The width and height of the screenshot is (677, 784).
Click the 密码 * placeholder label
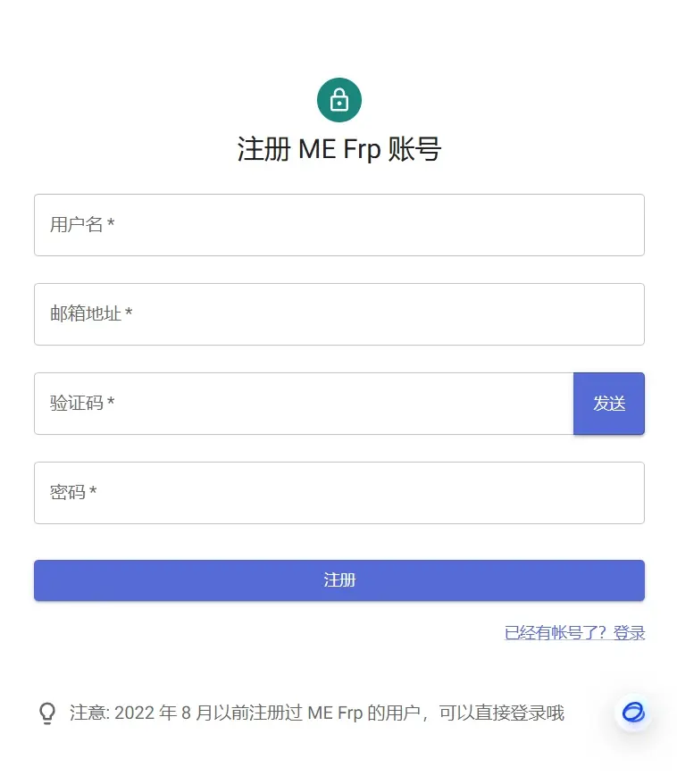click(x=73, y=493)
